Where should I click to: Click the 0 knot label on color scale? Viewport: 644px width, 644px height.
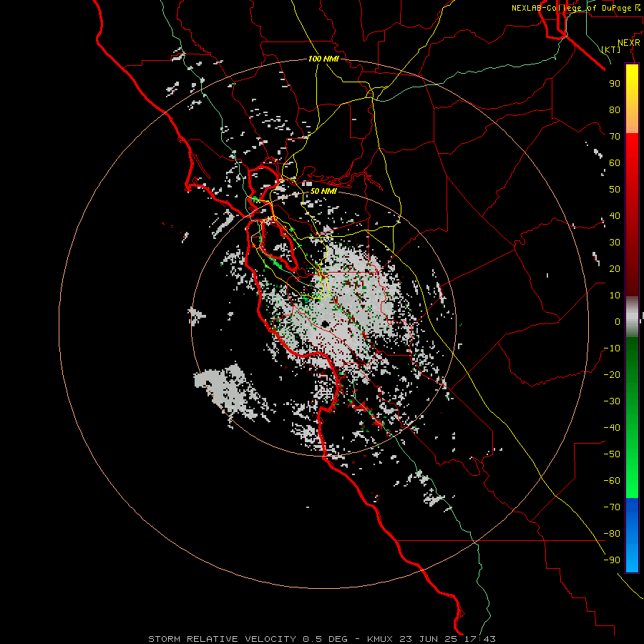[618, 321]
